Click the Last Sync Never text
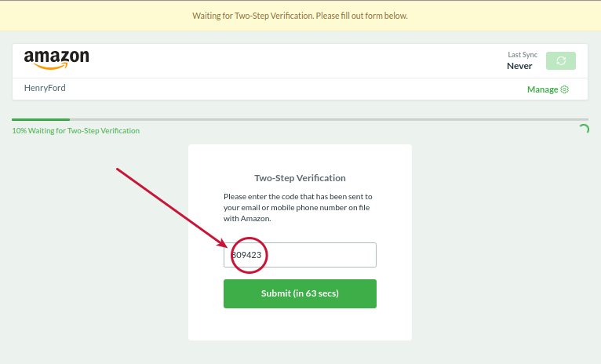Viewport: 601px width, 364px height. tap(522, 60)
